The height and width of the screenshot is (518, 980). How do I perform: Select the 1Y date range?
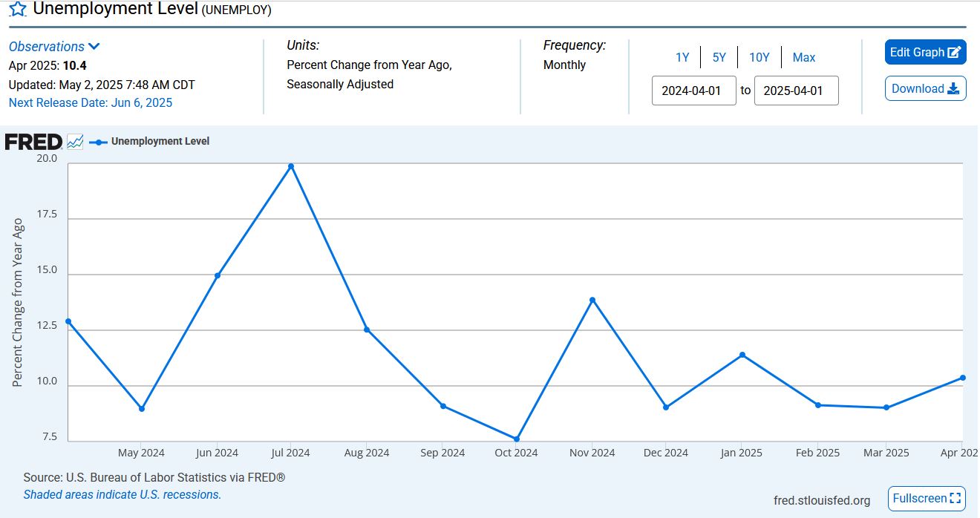point(682,57)
